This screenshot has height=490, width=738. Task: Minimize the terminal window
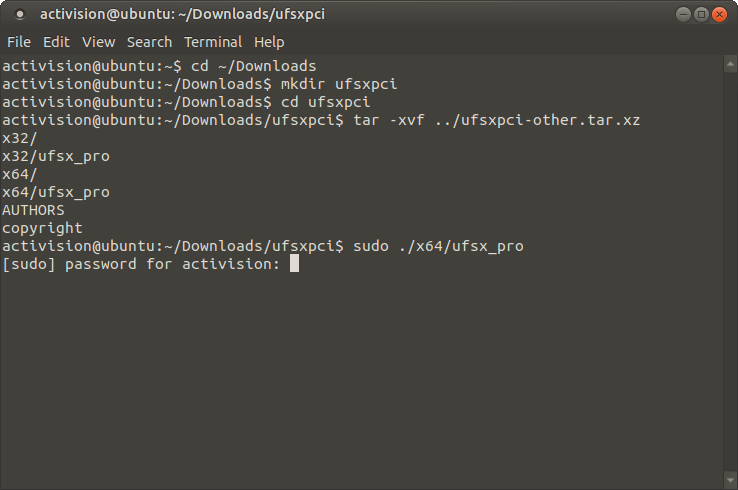point(683,15)
